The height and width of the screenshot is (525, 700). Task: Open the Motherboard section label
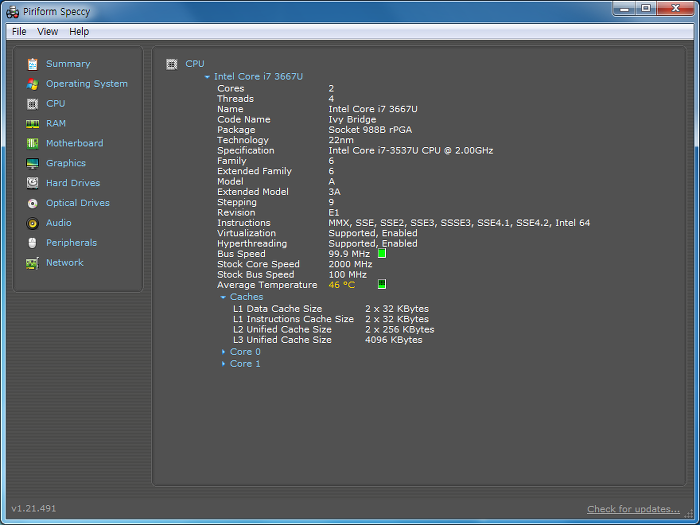[x=75, y=143]
